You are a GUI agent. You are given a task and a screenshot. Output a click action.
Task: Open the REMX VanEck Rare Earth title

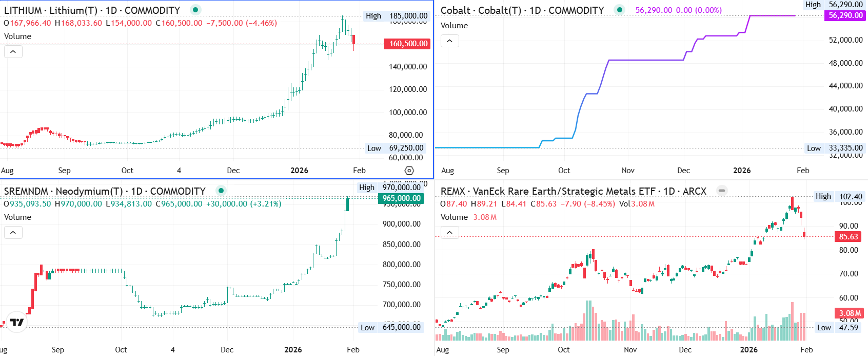point(573,191)
